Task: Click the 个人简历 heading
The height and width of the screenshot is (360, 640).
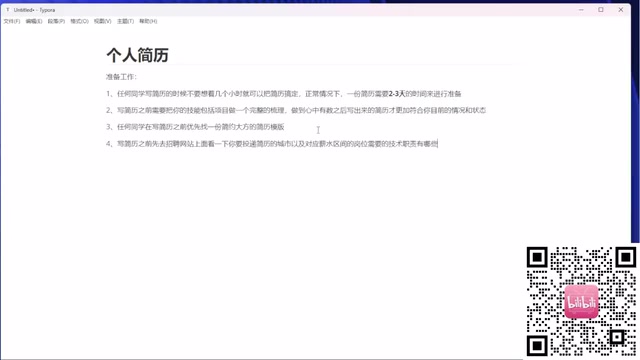Action: (138, 55)
